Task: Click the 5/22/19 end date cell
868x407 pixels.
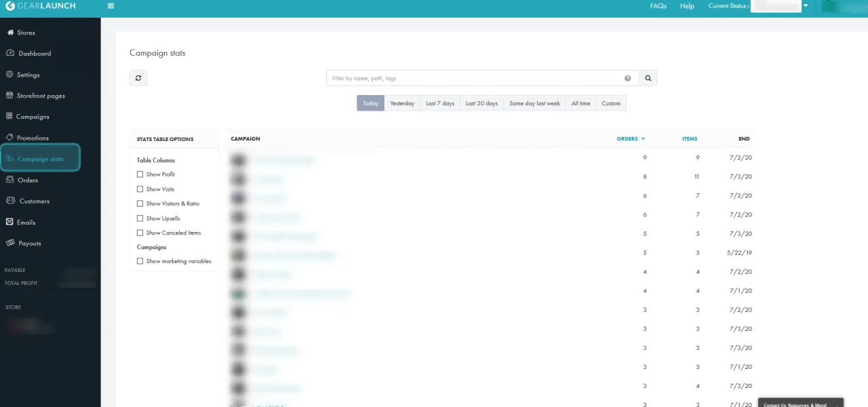Action: click(738, 252)
